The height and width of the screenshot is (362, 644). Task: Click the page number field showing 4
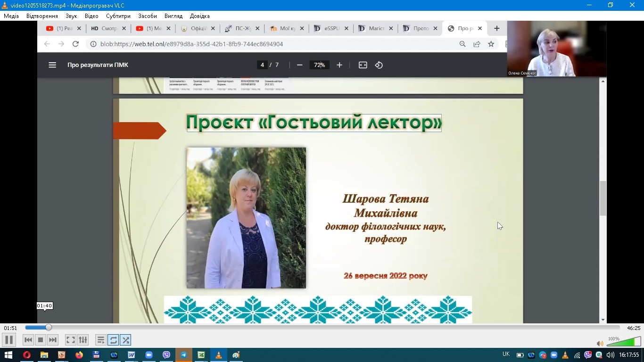click(x=262, y=65)
